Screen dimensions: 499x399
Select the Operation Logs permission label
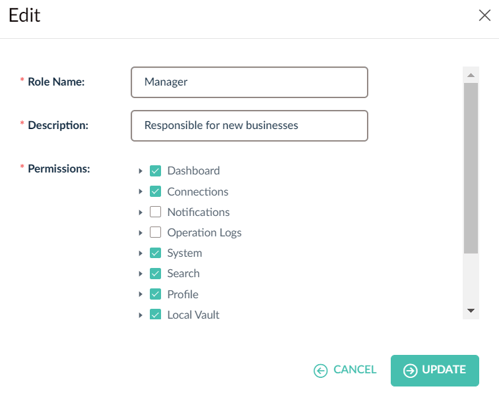pos(204,233)
